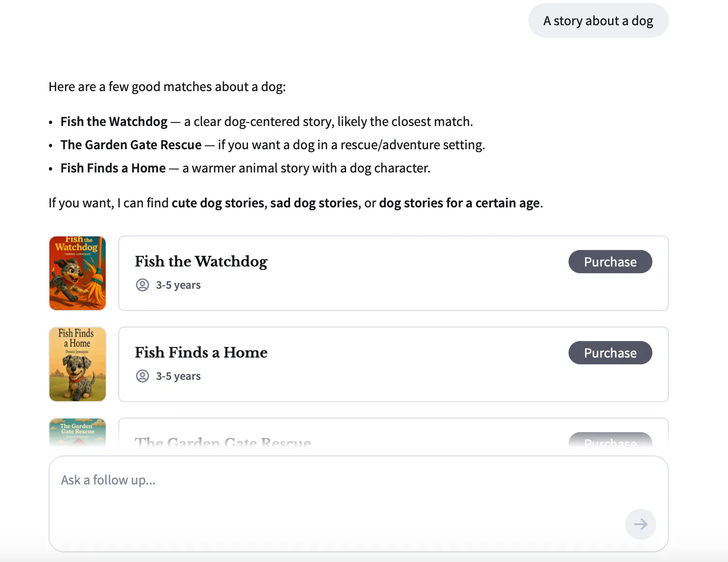Click the age icon under Fish Finds a Home
Screen dimensions: 728x562
142,376
